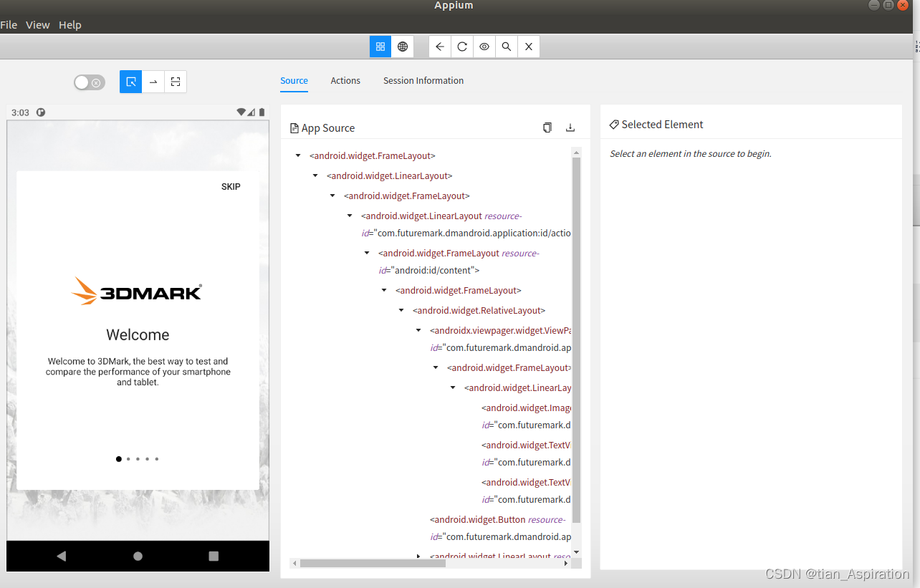This screenshot has height=588, width=920.
Task: Open the View menu
Action: [38, 24]
